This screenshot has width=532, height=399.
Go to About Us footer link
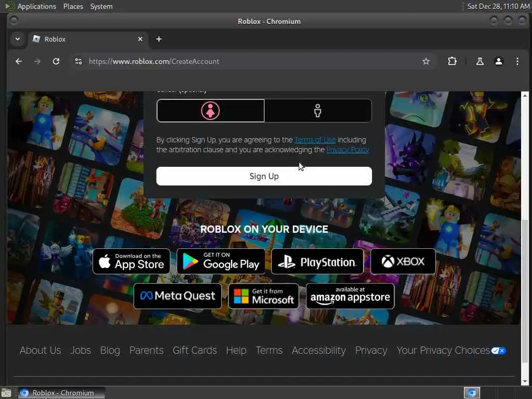41,350
